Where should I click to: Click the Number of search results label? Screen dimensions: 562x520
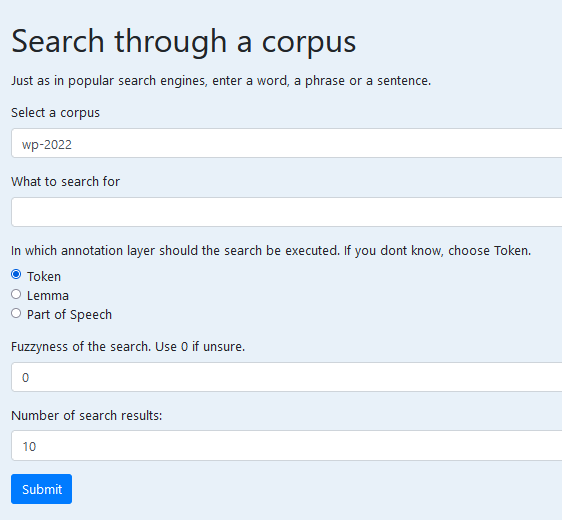(x=87, y=416)
